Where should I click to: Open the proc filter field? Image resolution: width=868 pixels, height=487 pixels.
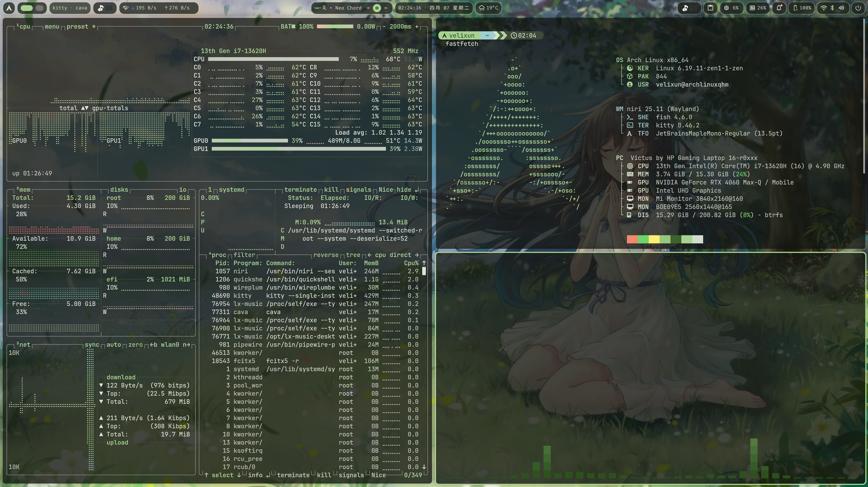tap(244, 255)
